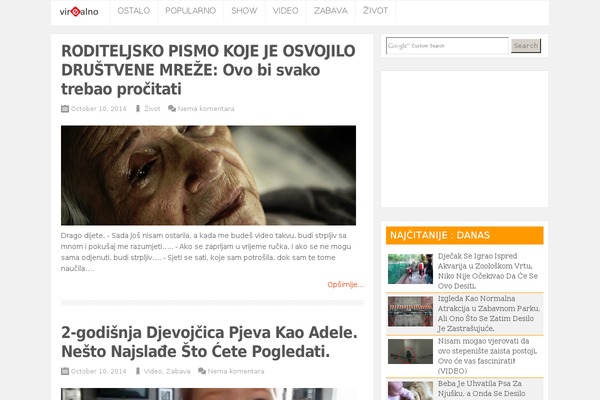Open the Adele article preview image
This screenshot has width=600, height=400.
click(208, 394)
